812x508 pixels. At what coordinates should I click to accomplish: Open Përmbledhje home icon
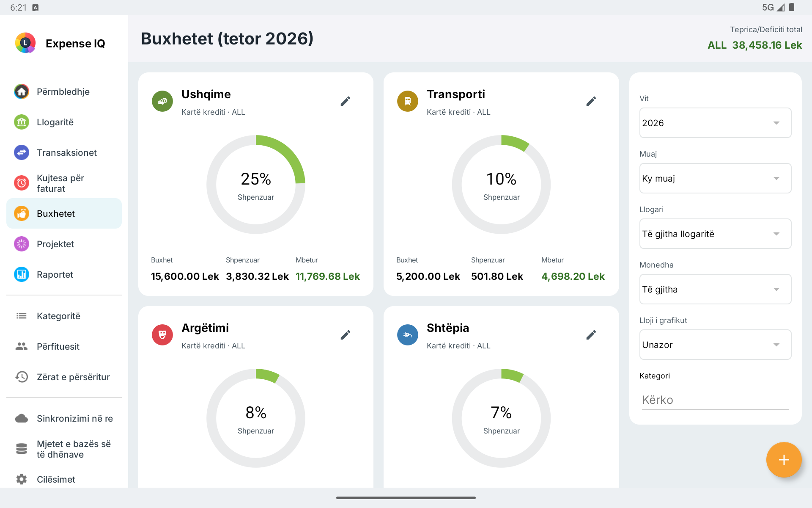[22, 91]
